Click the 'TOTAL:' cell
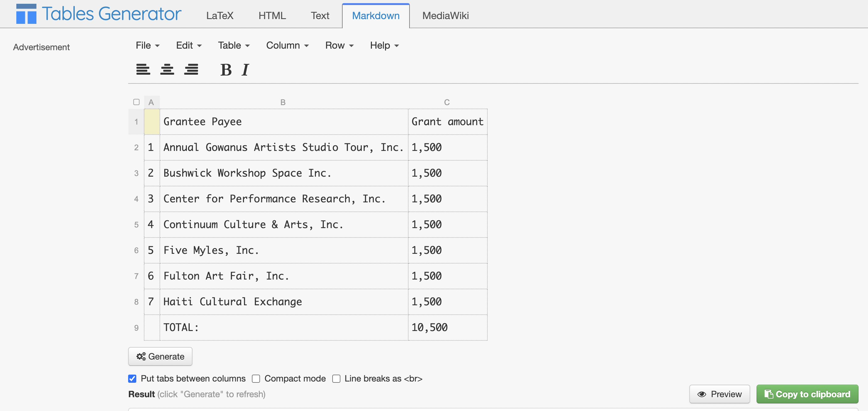This screenshot has height=411, width=868. pos(284,328)
